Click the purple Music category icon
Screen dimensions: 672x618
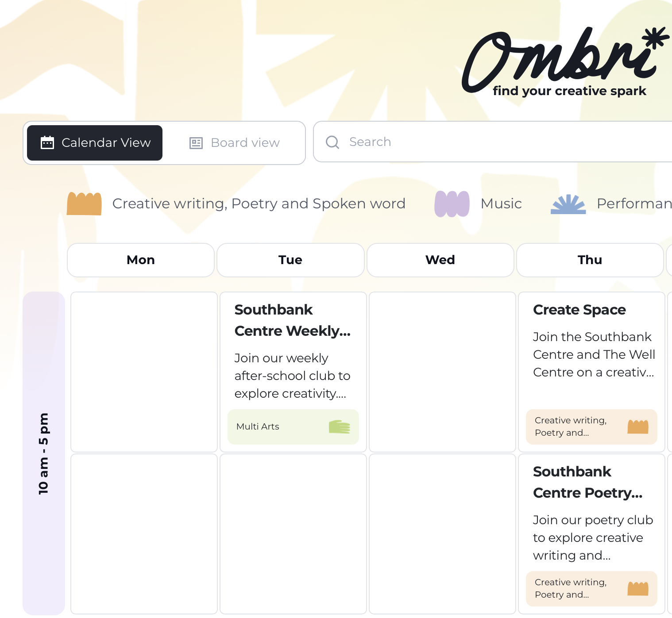452,203
